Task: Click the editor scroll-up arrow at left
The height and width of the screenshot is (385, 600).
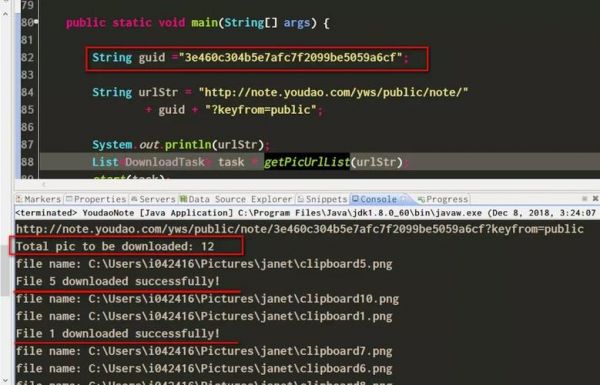Action: (x=5, y=14)
